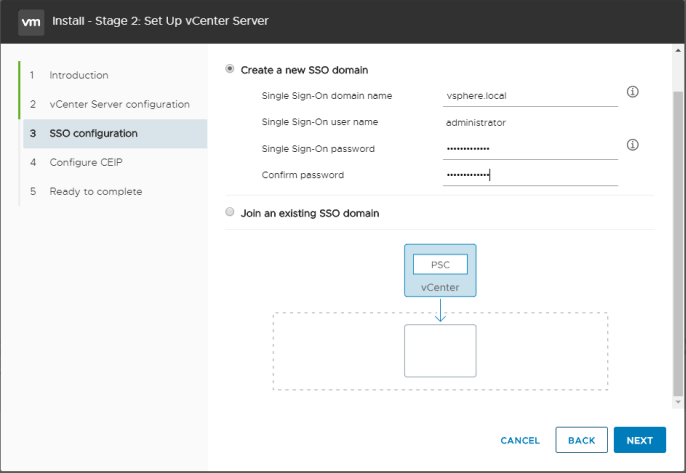
Task: Click the Single Sign-On domain name label
Action: point(327,96)
